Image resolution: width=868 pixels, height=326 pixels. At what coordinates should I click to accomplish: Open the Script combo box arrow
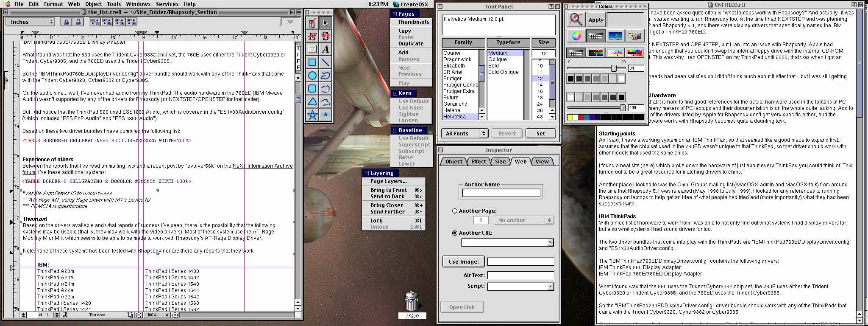(550, 287)
